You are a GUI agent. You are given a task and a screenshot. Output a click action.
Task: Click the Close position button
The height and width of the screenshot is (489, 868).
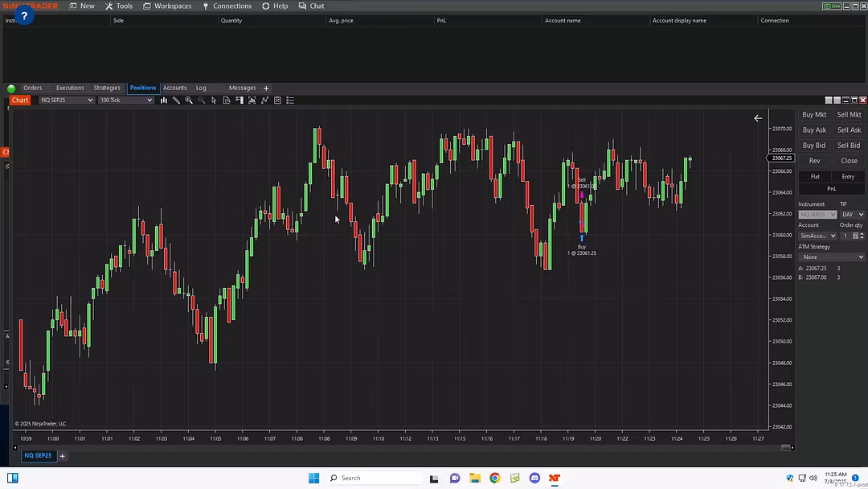850,161
